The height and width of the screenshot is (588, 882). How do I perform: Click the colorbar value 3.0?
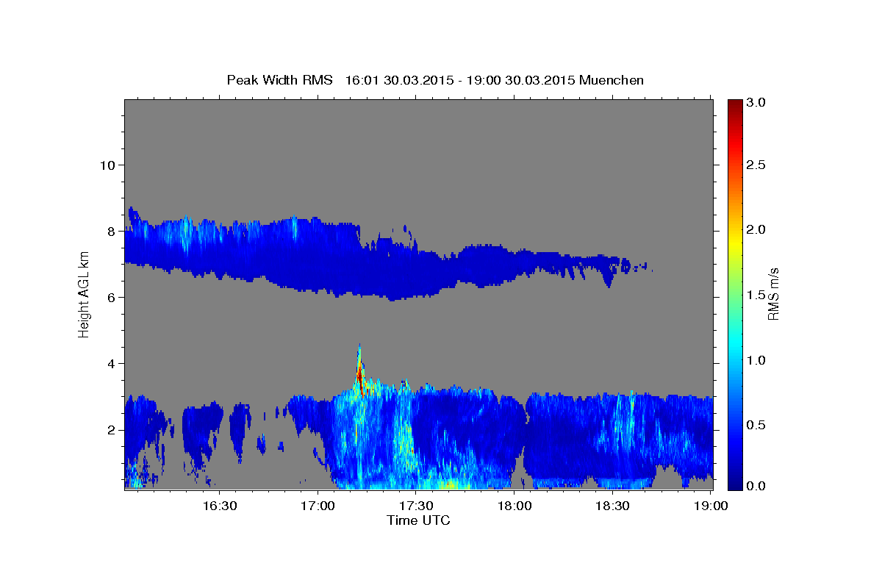click(756, 103)
